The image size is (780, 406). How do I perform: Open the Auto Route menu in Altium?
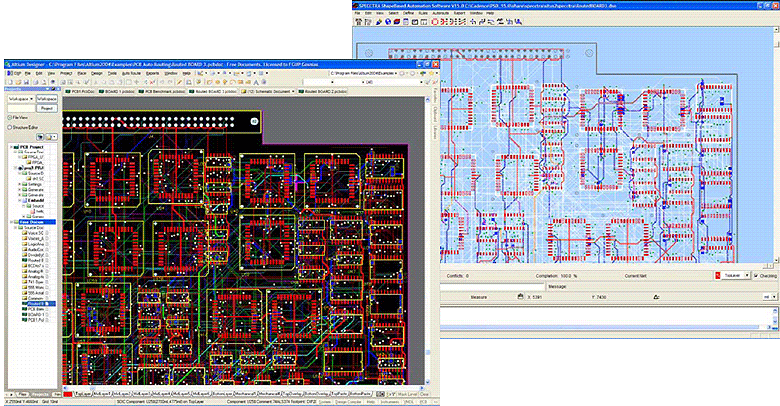[131, 73]
